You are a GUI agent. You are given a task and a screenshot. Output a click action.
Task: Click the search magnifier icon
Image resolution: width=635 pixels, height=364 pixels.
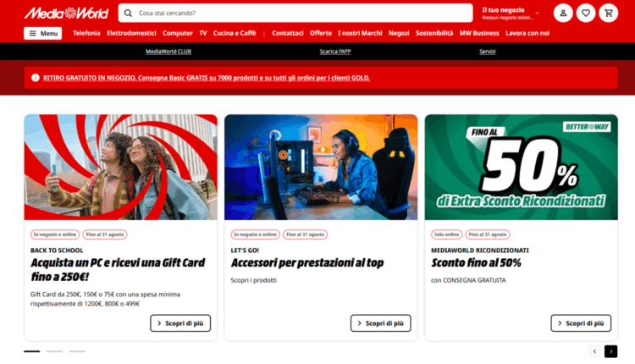(x=128, y=13)
